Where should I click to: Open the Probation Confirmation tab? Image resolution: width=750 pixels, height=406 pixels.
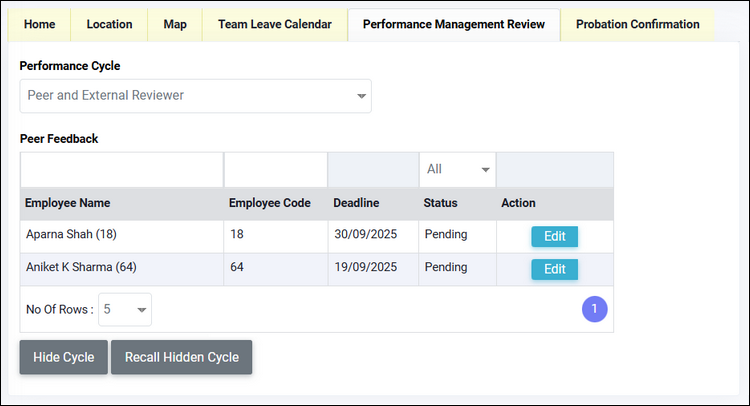click(637, 24)
